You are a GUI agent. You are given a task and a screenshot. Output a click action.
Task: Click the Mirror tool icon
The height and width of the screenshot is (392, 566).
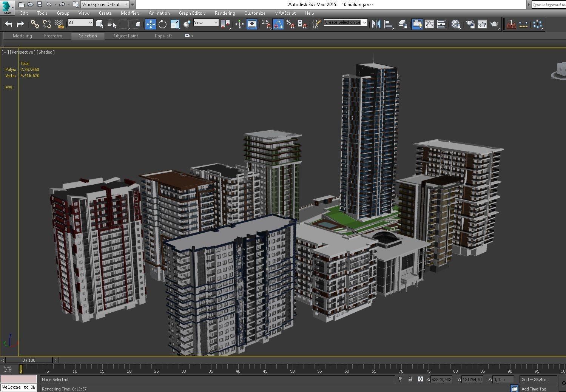click(376, 24)
